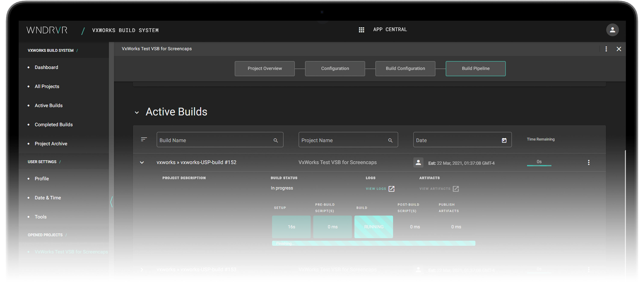Click the search icon in the Project Name field
Image resolution: width=644 pixels, height=288 pixels.
[390, 140]
